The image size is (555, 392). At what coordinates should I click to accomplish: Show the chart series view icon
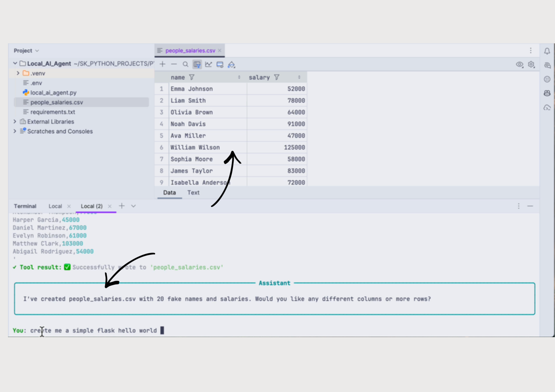coord(208,64)
